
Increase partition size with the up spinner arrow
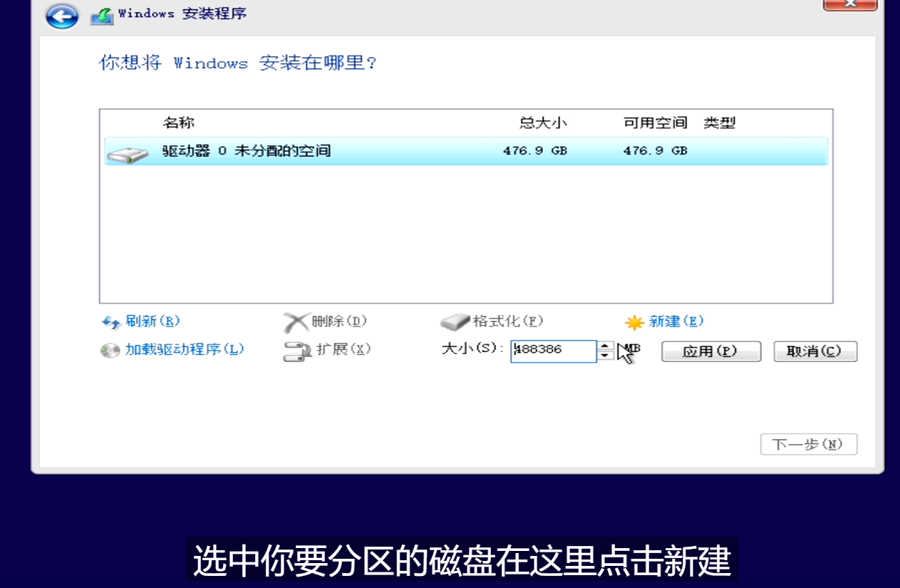604,346
